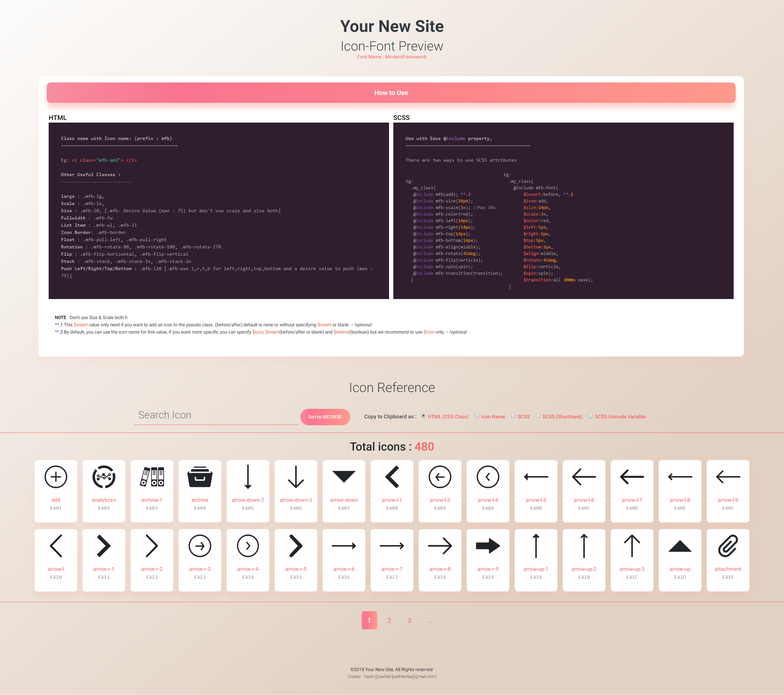The height and width of the screenshot is (695, 784).
Task: Focus the Search Icon field
Action: pos(216,415)
